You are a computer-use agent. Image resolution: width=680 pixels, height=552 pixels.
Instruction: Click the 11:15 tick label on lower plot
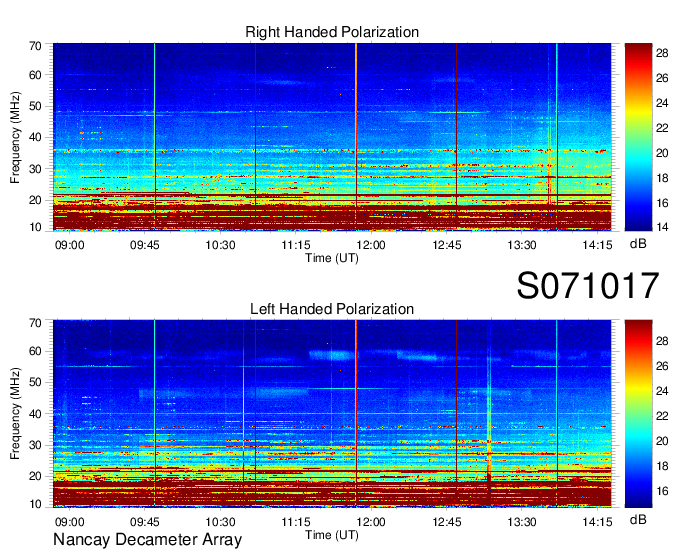pos(296,522)
